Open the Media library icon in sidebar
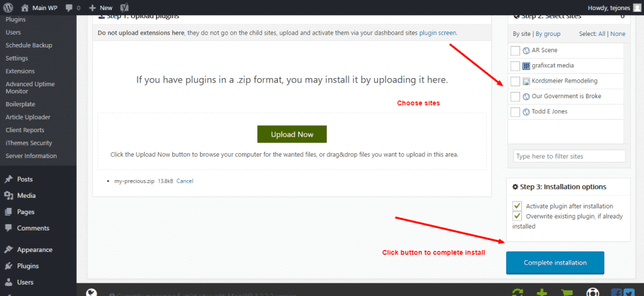This screenshot has width=644, height=296. (8, 196)
